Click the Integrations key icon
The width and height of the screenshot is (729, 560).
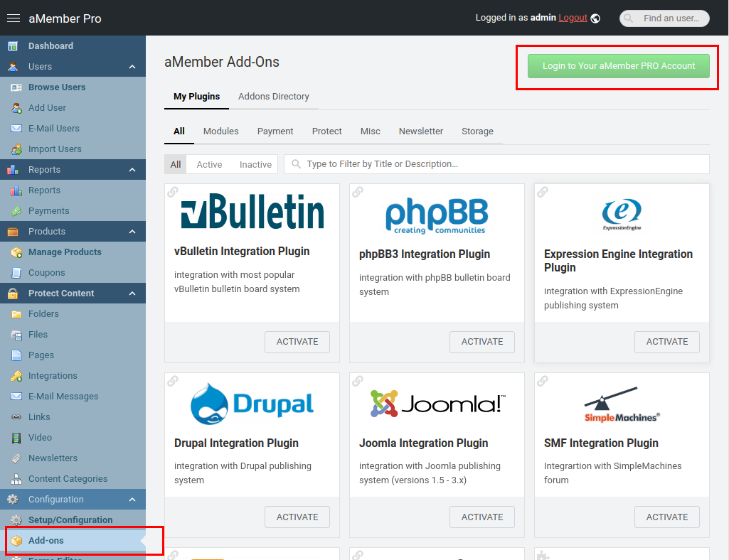point(16,376)
